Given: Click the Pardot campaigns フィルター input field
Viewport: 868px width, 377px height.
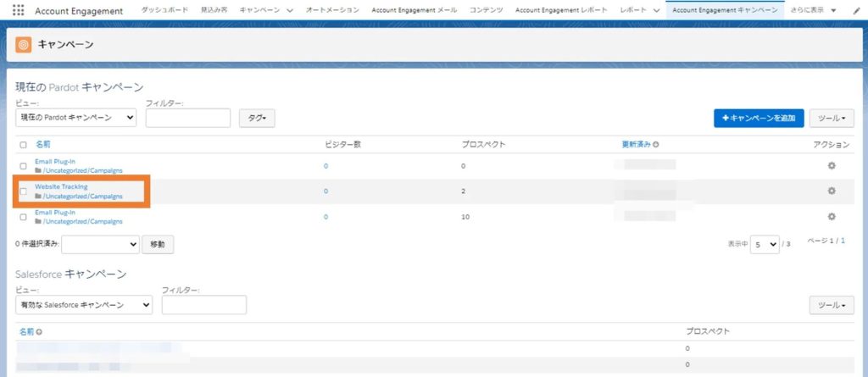Looking at the screenshot, I should tap(188, 118).
